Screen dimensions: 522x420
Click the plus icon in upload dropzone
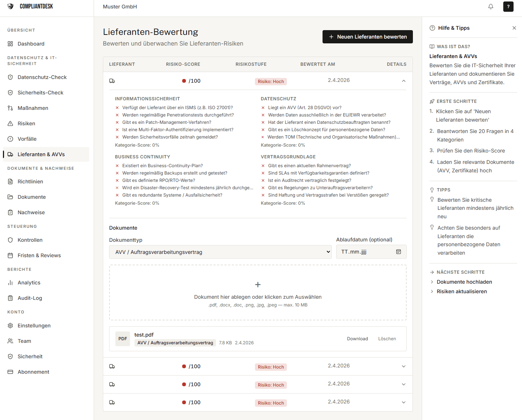pyautogui.click(x=258, y=284)
